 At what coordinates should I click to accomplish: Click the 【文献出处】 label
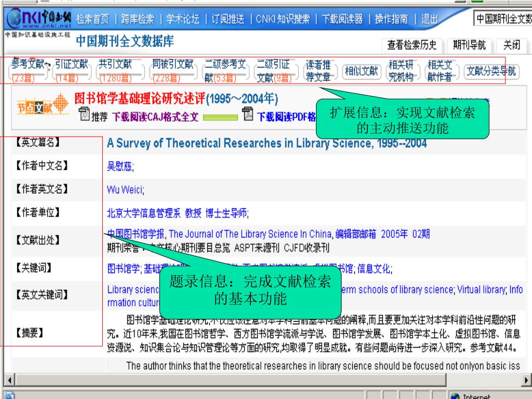coord(37,240)
